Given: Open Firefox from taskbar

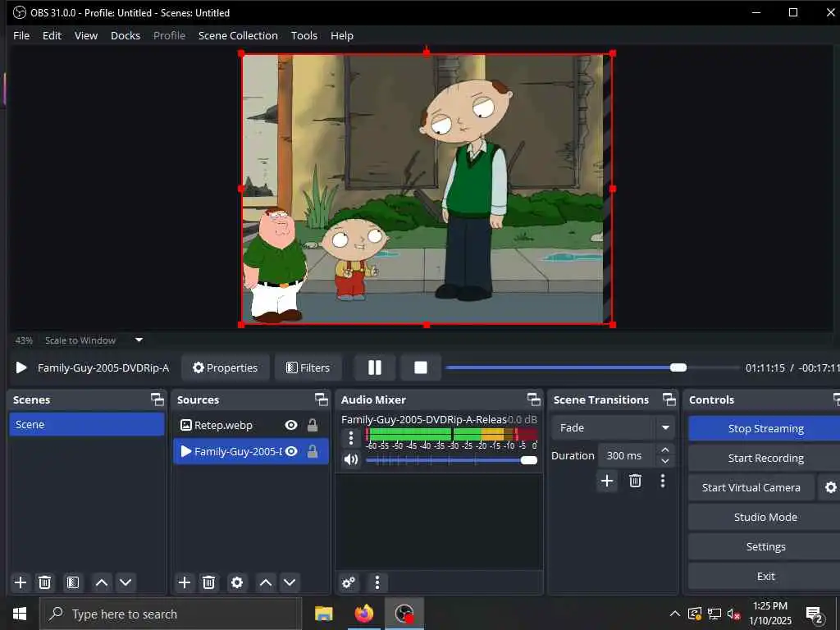Looking at the screenshot, I should click(363, 614).
